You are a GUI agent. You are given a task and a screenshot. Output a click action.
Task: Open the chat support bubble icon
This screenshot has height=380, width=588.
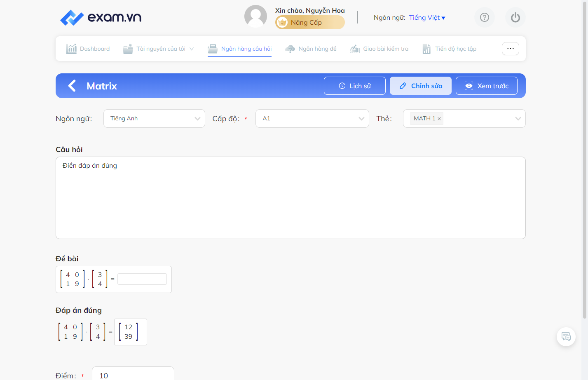pyautogui.click(x=566, y=337)
